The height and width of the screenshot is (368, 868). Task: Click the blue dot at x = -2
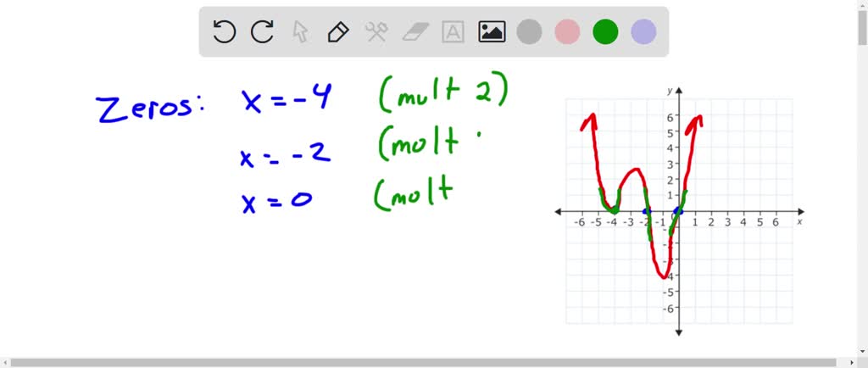[647, 211]
